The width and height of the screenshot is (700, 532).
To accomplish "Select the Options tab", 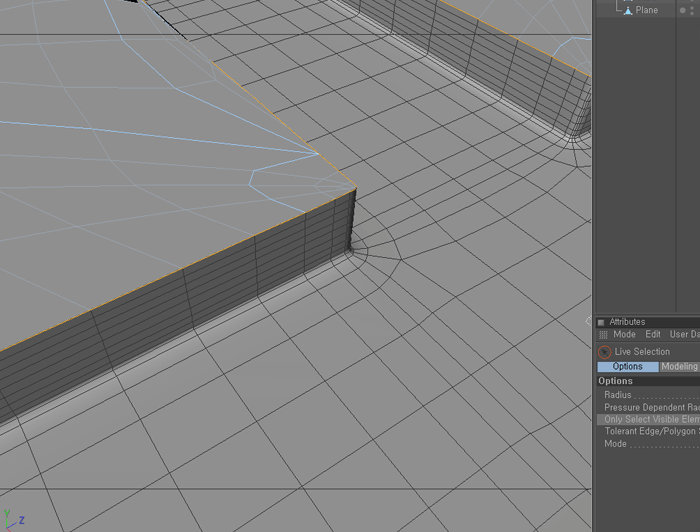I will pos(627,367).
